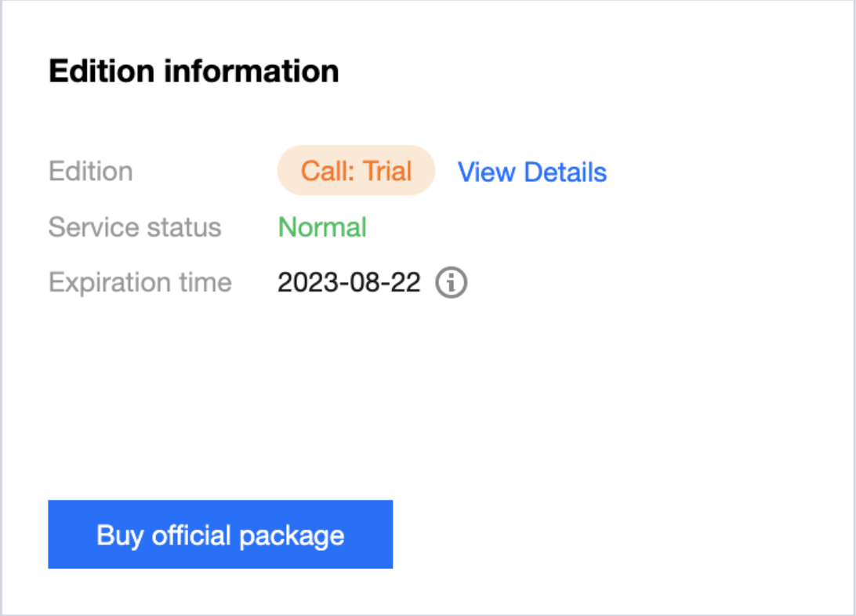856x616 pixels.
Task: Select the Call: Trial edition badge
Action: 356,170
